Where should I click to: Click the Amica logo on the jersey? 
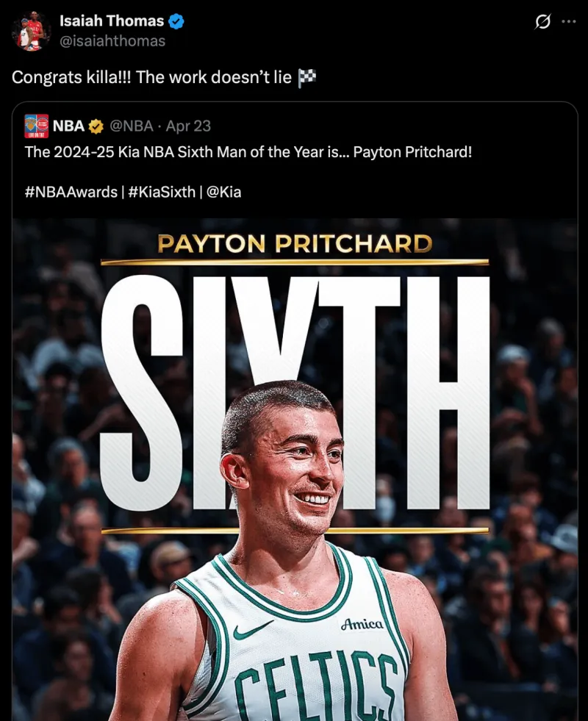pos(362,624)
